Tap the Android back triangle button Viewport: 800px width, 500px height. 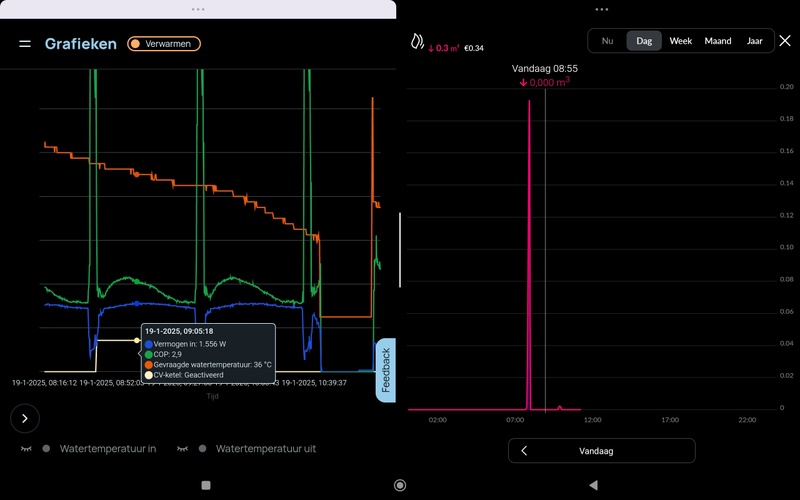tap(593, 485)
